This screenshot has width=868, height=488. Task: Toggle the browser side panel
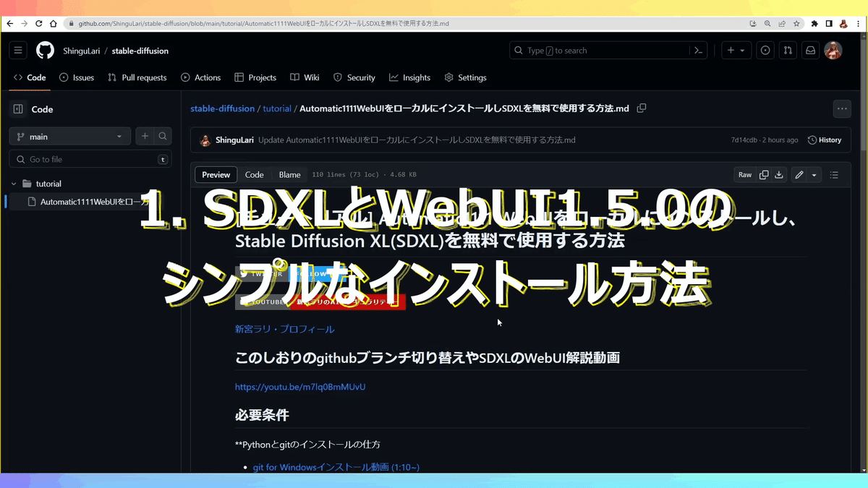click(x=829, y=23)
